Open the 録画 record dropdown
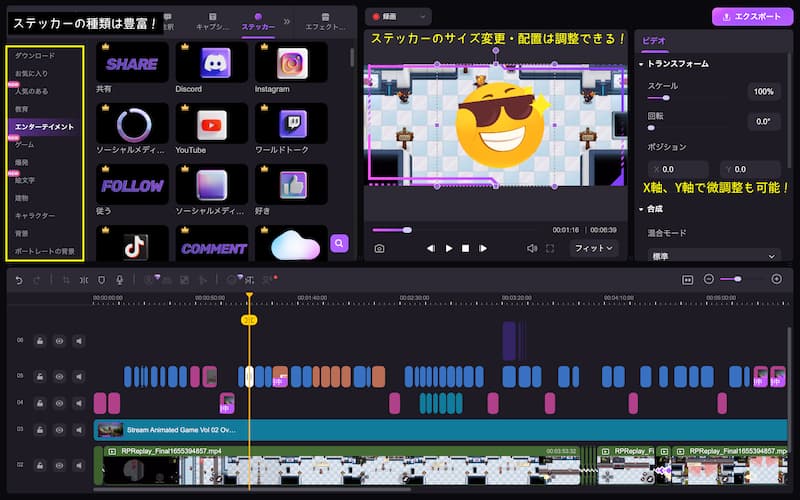 398,17
